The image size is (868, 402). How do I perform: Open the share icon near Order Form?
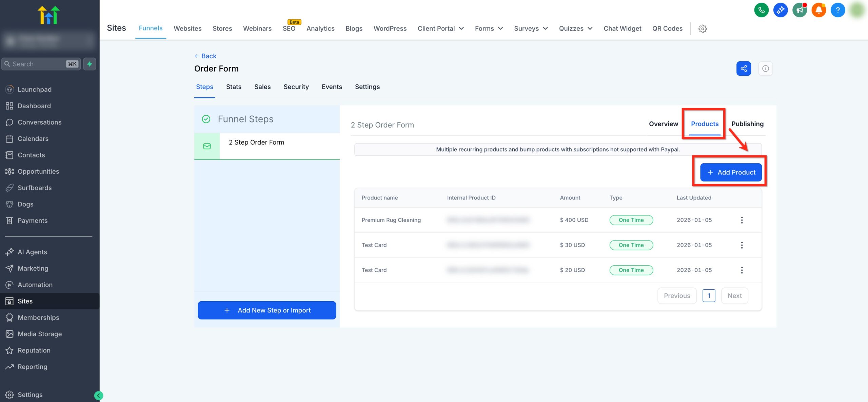point(744,68)
